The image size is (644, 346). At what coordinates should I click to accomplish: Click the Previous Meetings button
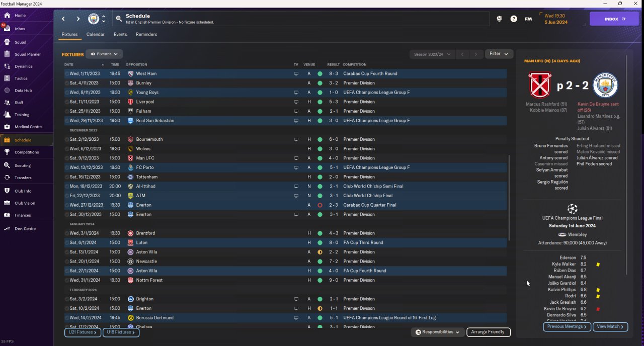pyautogui.click(x=567, y=327)
